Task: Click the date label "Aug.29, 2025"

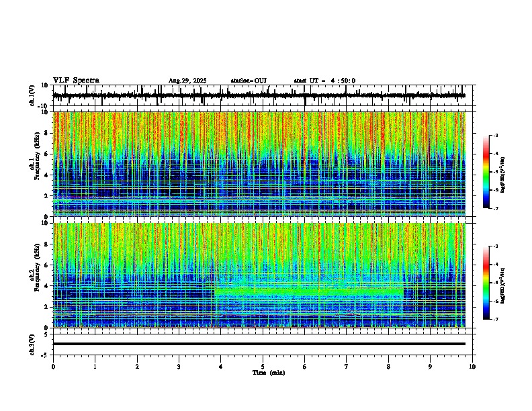Action: (187, 81)
